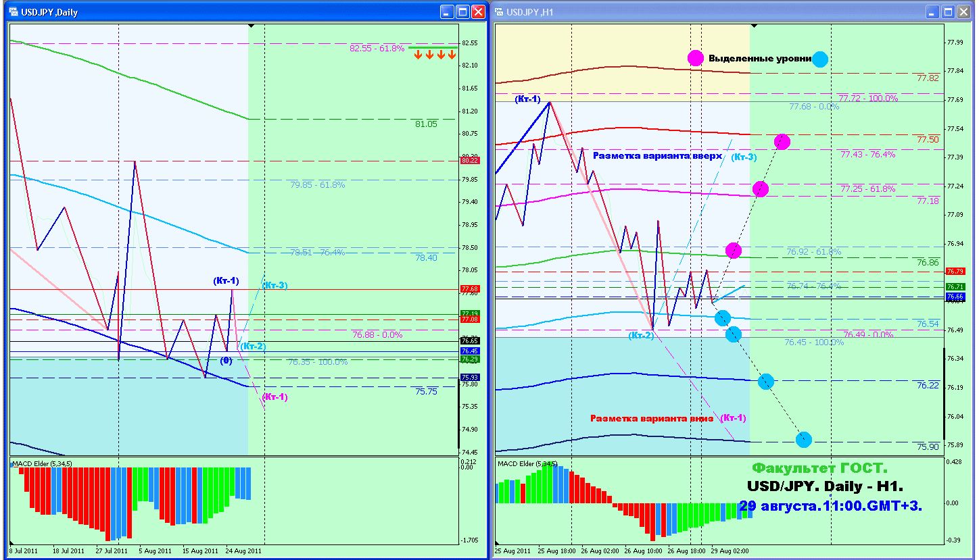The image size is (979, 560).
Task: Click the '(Кт-2)' label in the H1 chart
Action: [x=641, y=335]
